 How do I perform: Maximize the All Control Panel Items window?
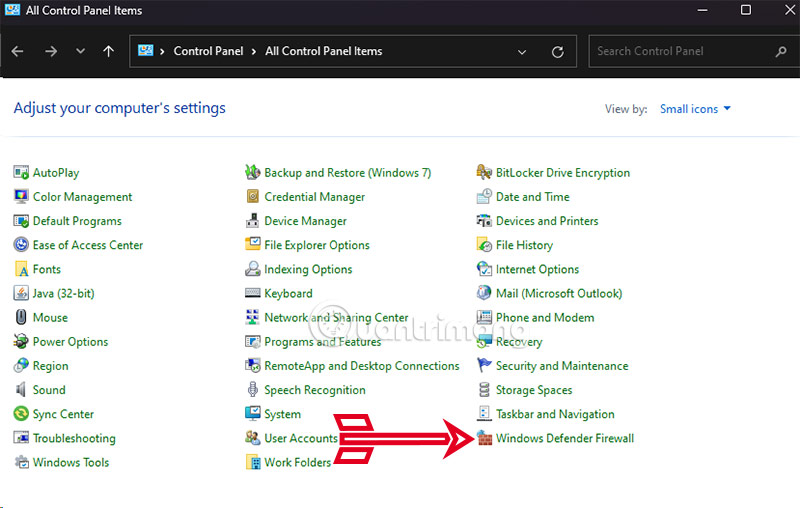click(745, 10)
